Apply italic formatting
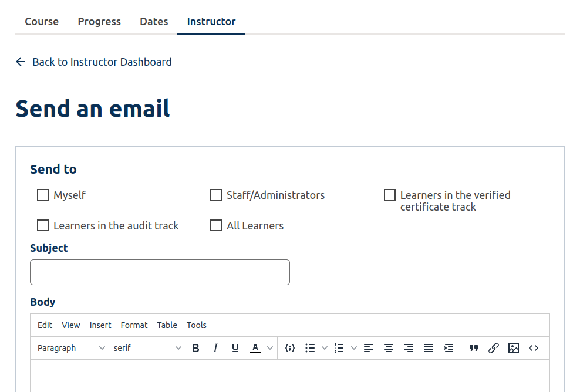Screen dimensions: 580x392 (215, 348)
